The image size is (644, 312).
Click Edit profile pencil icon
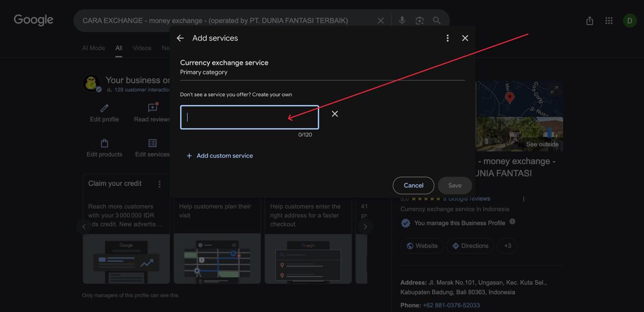click(104, 108)
